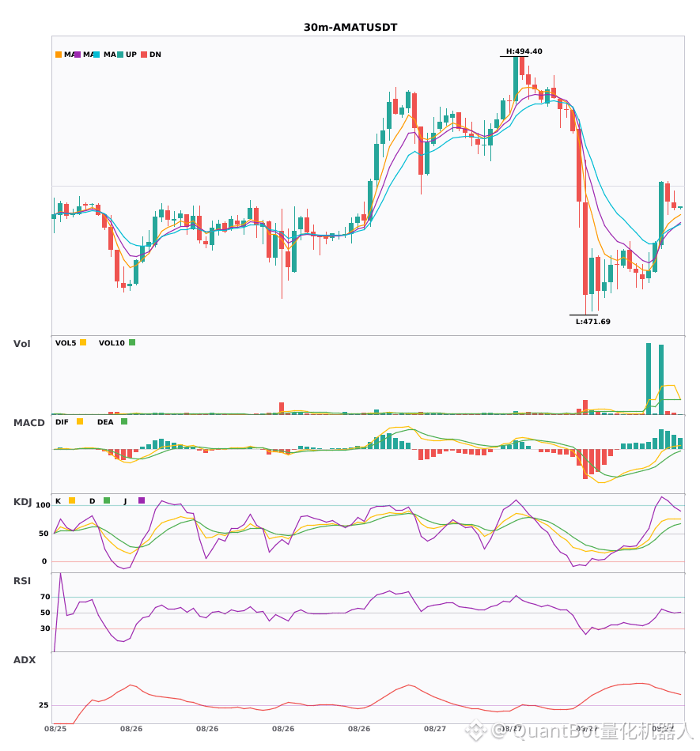
Task: Click the green D legend swatch
Action: click(107, 500)
